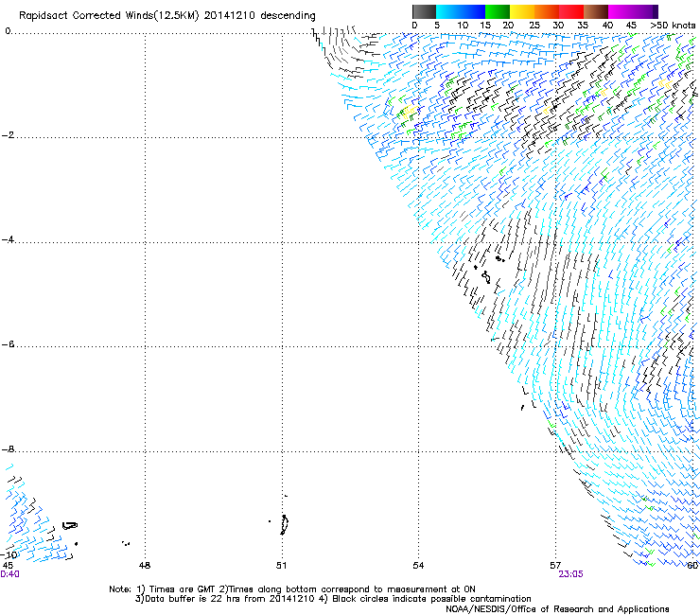This screenshot has width=700, height=615.
Task: Click the longitude axis label '48'
Action: pyautogui.click(x=145, y=566)
